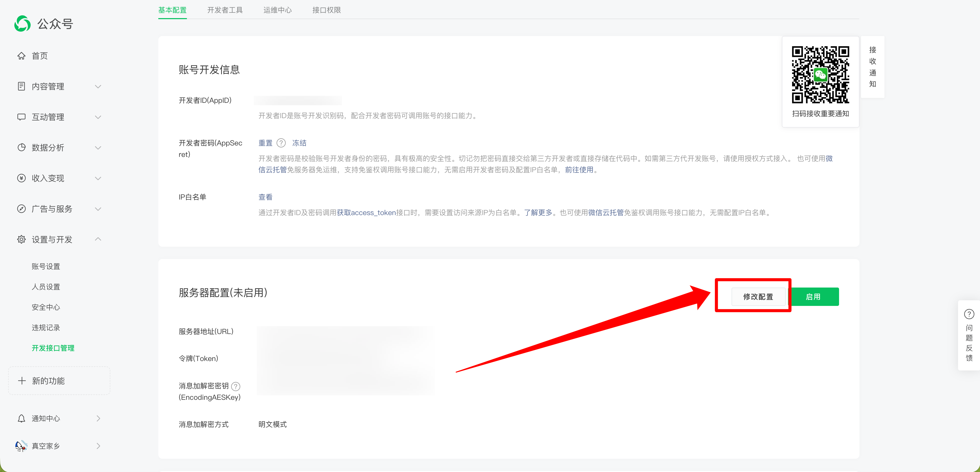The height and width of the screenshot is (472, 980).
Task: Open the 接口权限 tab
Action: click(326, 10)
